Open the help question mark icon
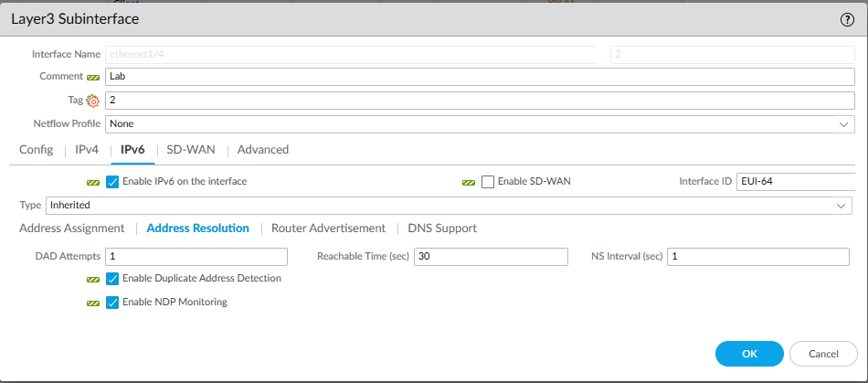 point(847,19)
